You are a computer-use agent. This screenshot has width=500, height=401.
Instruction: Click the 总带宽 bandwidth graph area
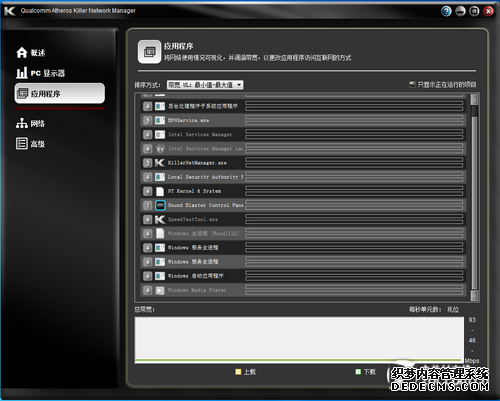(299, 339)
